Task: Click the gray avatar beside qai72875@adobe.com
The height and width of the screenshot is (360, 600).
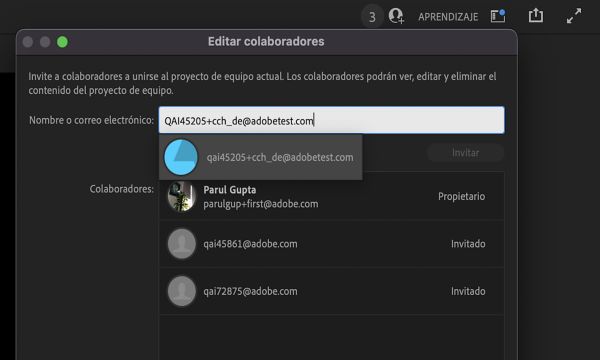Action: click(x=182, y=291)
